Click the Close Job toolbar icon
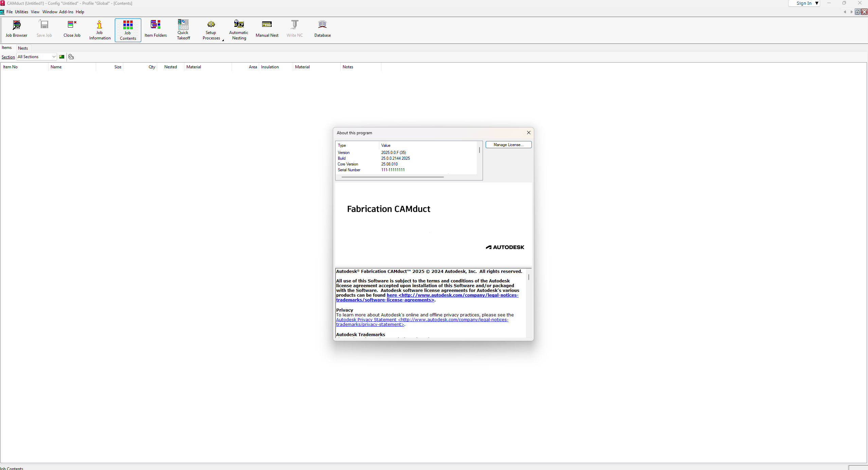 click(x=72, y=29)
